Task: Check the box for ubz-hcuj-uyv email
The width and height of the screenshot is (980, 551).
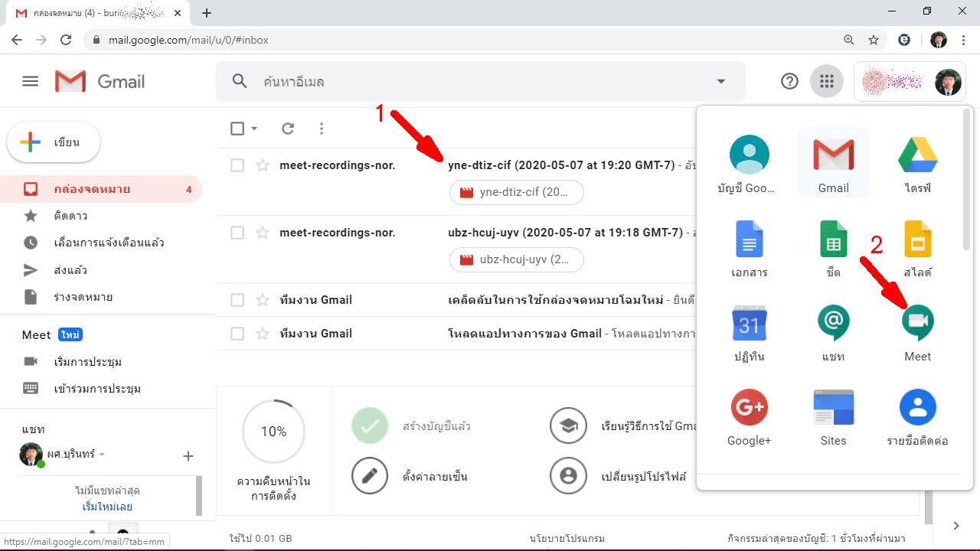Action: (x=237, y=233)
